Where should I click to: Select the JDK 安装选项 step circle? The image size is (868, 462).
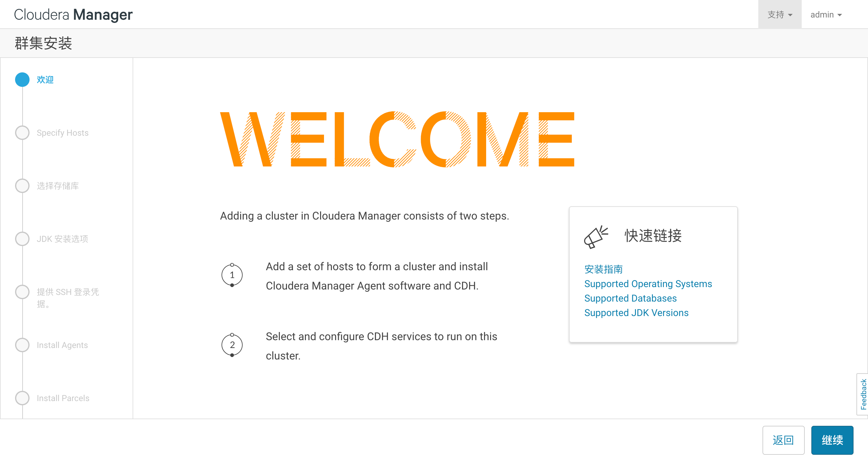(x=22, y=239)
